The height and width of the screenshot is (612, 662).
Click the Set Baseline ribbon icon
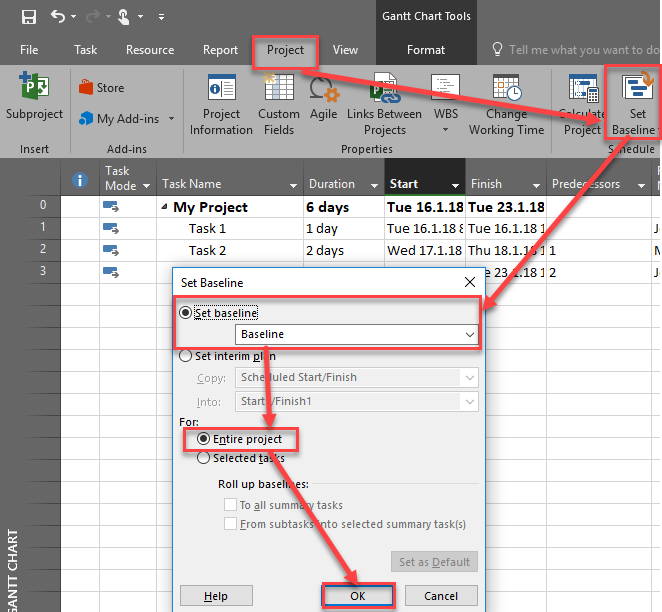click(636, 93)
